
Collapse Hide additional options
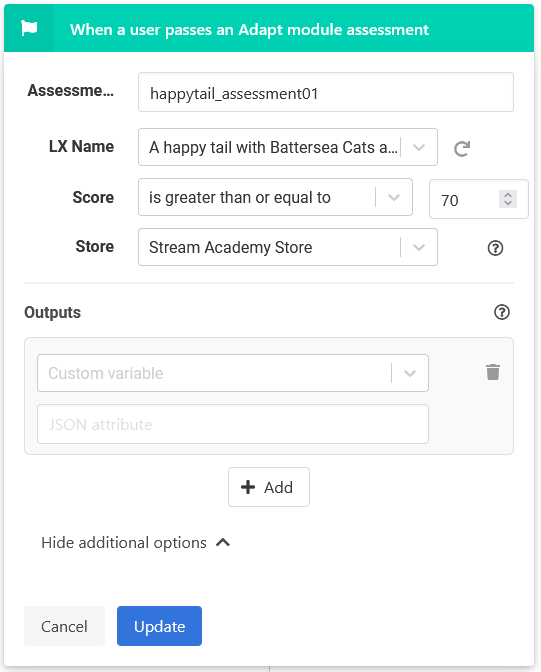pos(135,543)
